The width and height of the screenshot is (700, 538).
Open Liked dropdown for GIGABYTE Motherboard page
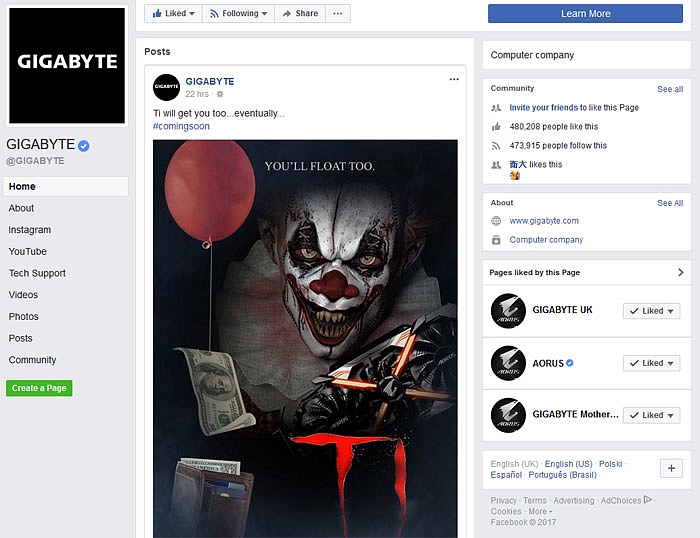click(x=651, y=415)
